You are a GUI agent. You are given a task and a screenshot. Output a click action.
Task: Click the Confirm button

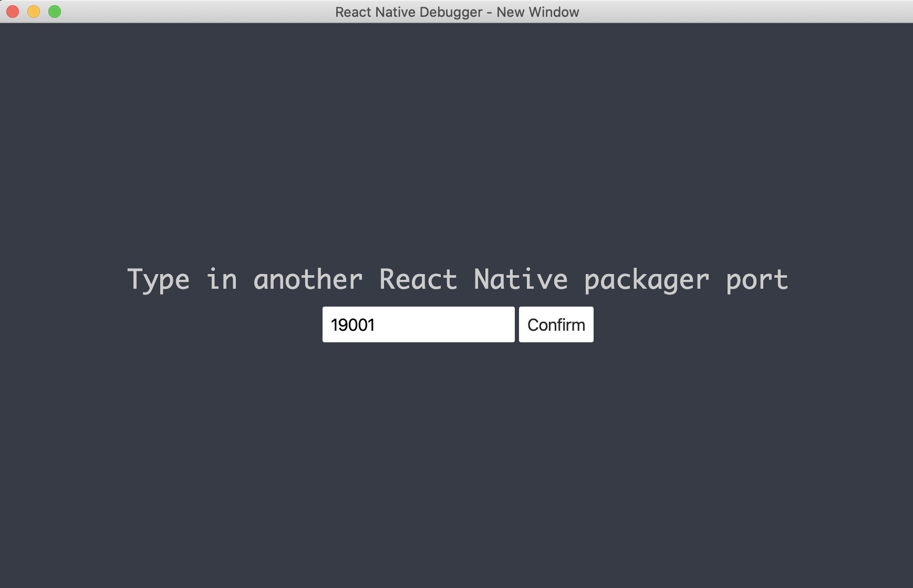tap(556, 324)
